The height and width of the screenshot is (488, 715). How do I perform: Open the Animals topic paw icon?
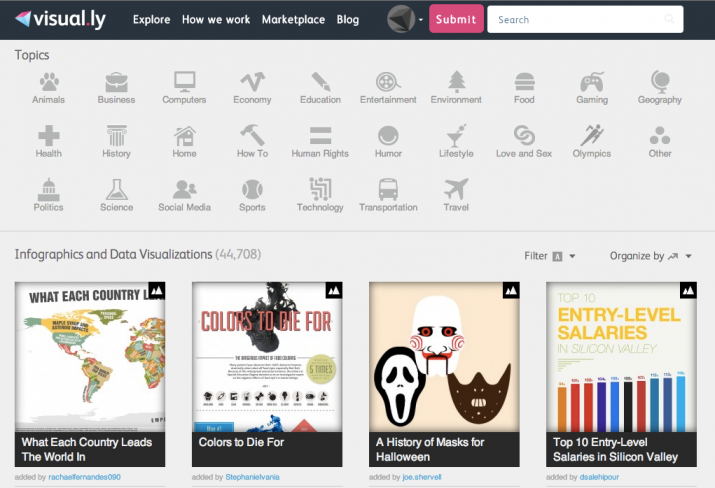(48, 82)
